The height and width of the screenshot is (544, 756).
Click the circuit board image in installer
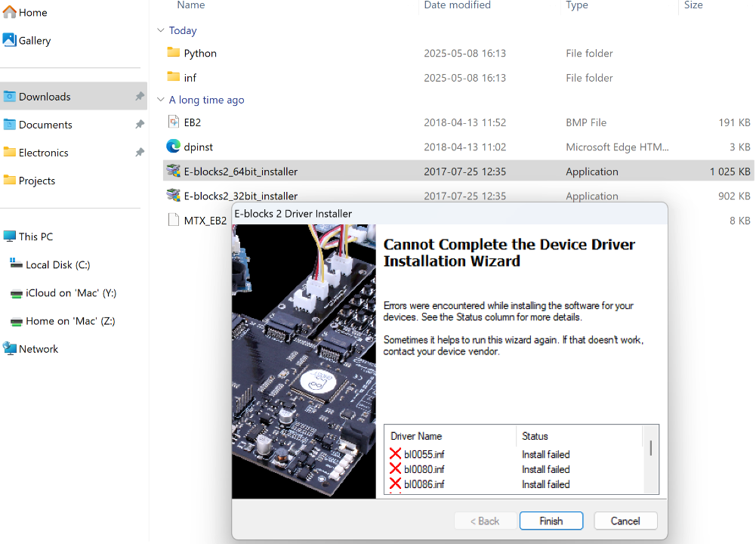point(304,361)
